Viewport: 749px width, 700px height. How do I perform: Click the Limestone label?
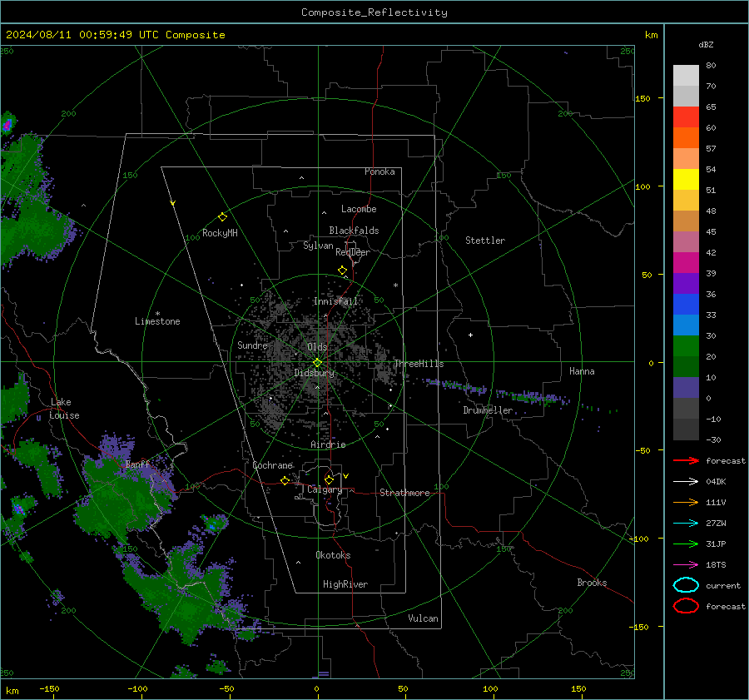157,321
